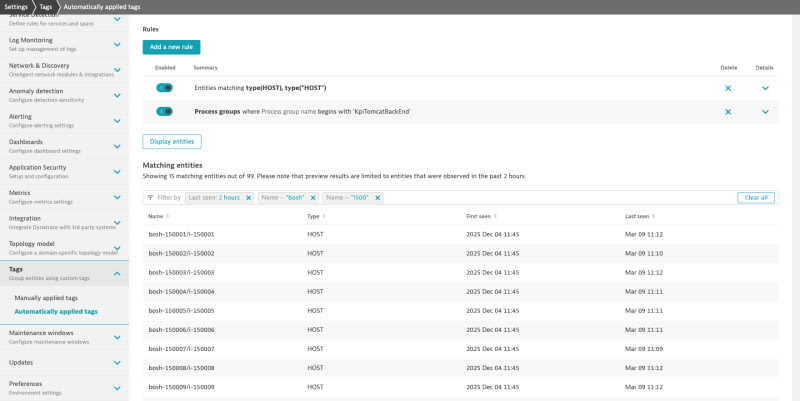Collapse the Tags section in sidebar
The image size is (800, 401).
pyautogui.click(x=117, y=273)
